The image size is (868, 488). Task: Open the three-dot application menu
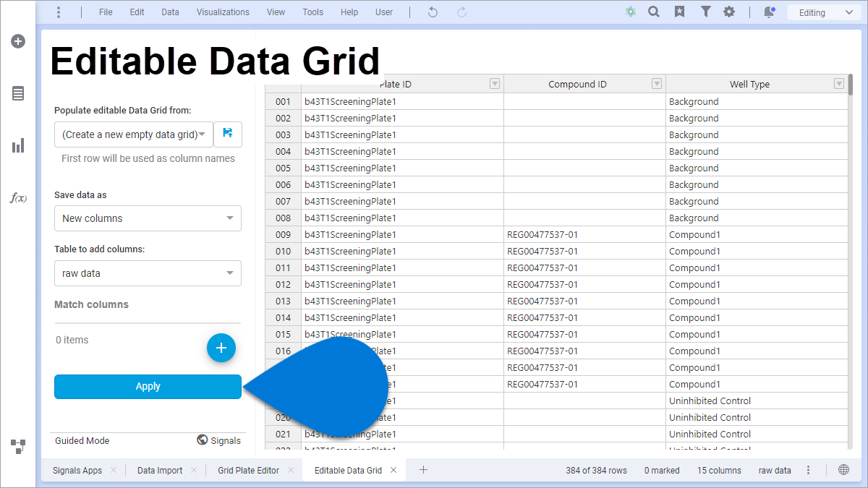(x=59, y=12)
